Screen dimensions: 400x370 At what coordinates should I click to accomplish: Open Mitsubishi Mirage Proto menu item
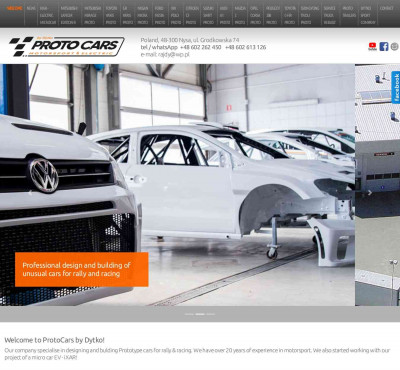[92, 15]
